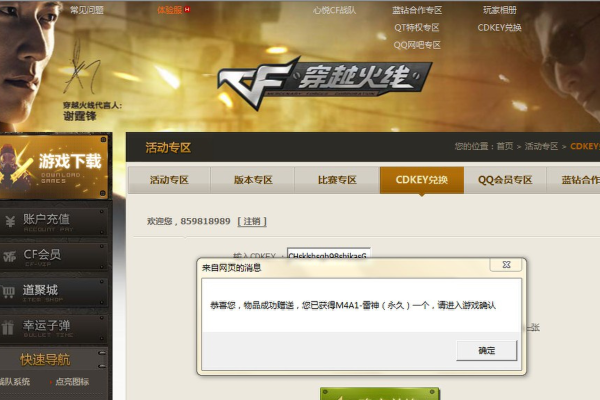This screenshot has width=600, height=400.
Task: Open the 常见问题 link in the top navigation
Action: coord(87,10)
